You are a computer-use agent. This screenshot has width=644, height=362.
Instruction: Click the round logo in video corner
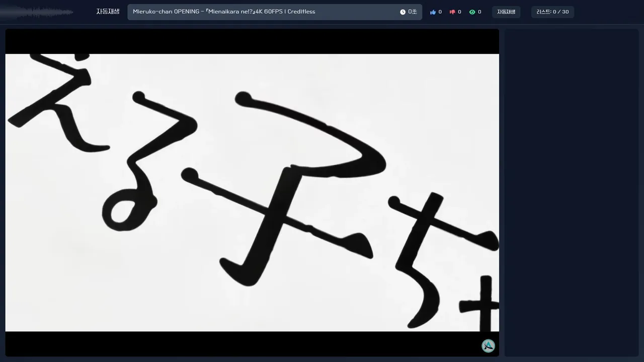[x=488, y=346]
